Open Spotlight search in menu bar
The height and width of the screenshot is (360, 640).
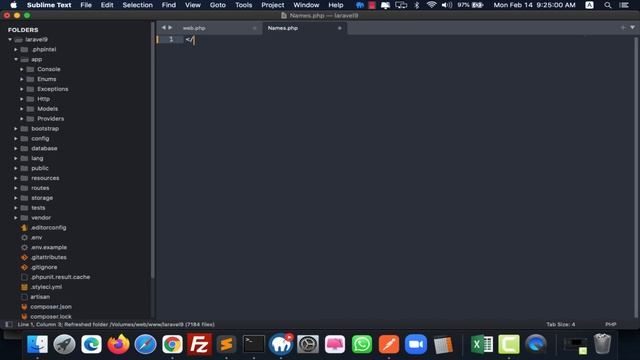tap(608, 5)
